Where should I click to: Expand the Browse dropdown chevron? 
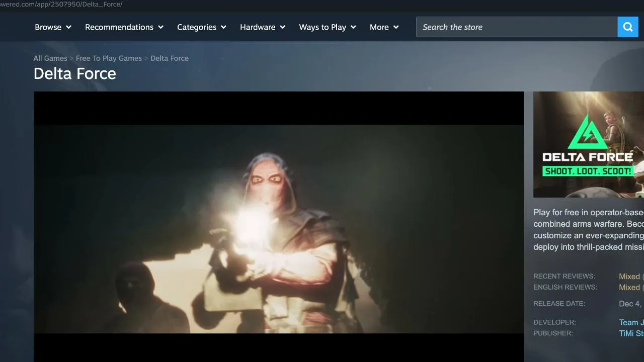click(x=68, y=27)
